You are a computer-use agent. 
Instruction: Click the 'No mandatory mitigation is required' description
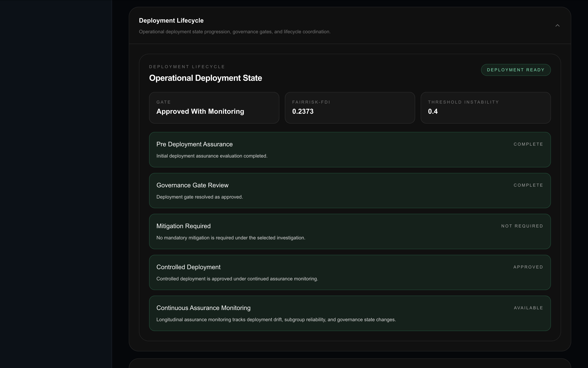[231, 238]
